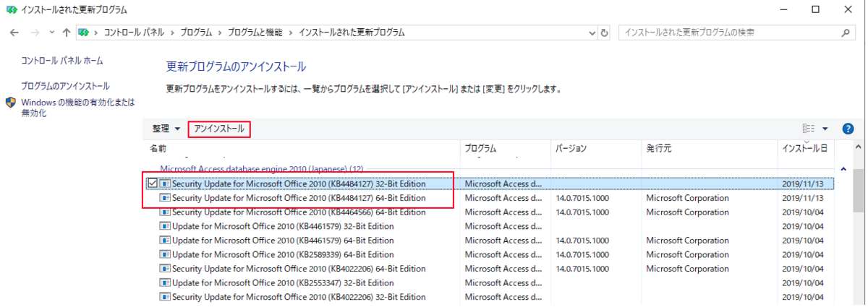Click the change view icon

(x=809, y=129)
